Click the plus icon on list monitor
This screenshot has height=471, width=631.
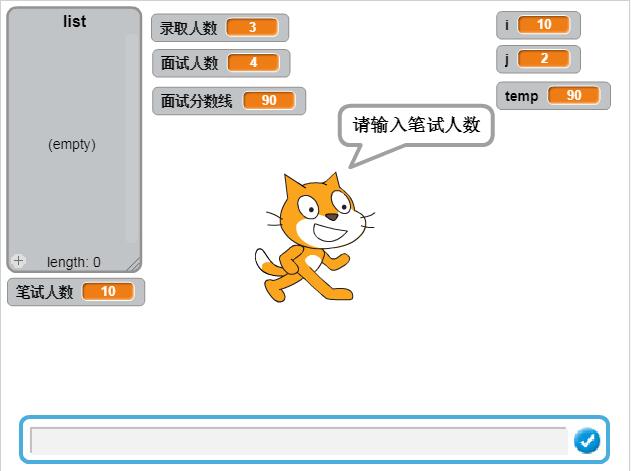click(x=18, y=261)
